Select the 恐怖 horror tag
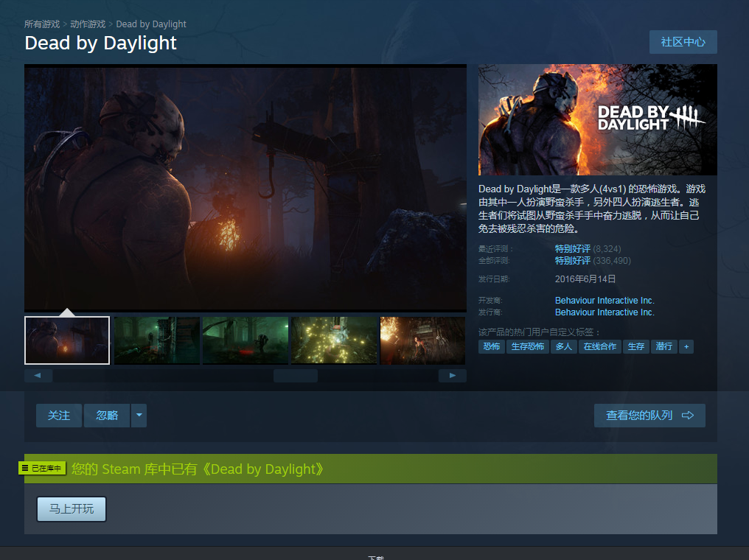The width and height of the screenshot is (749, 560). pyautogui.click(x=491, y=346)
